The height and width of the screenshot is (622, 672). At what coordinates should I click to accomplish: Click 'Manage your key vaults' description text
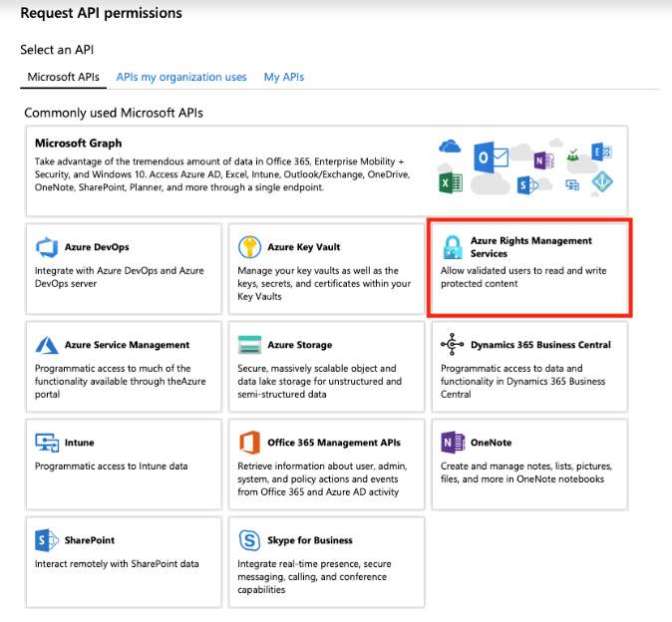tap(324, 283)
